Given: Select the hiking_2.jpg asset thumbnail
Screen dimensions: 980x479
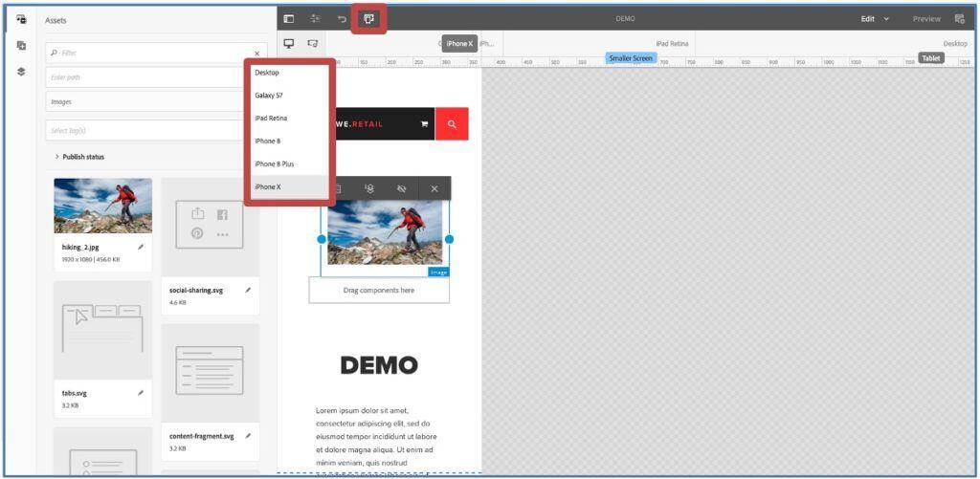Looking at the screenshot, I should pyautogui.click(x=102, y=207).
